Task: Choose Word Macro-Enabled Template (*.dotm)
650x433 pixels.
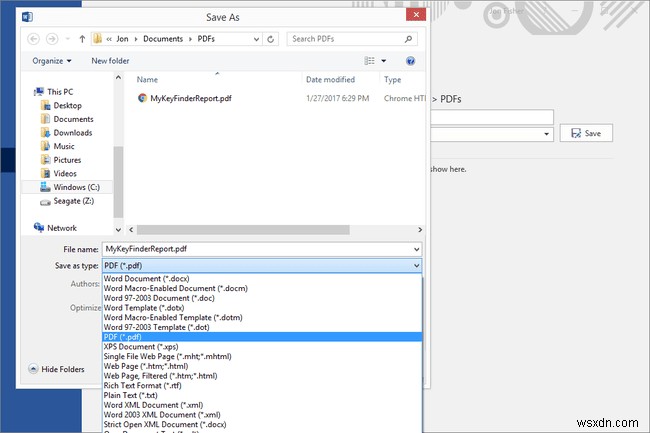Action: (262, 317)
